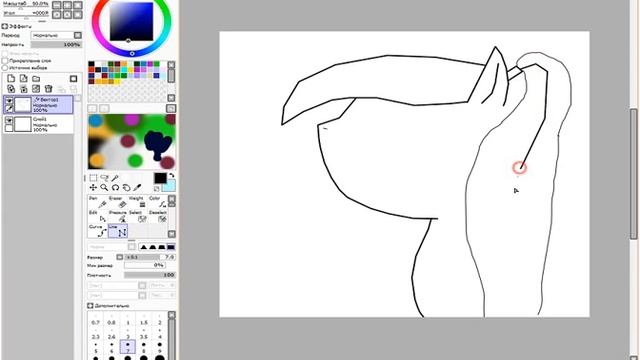Click the Плотность density slider
This screenshot has width=640, height=360.
[150, 275]
